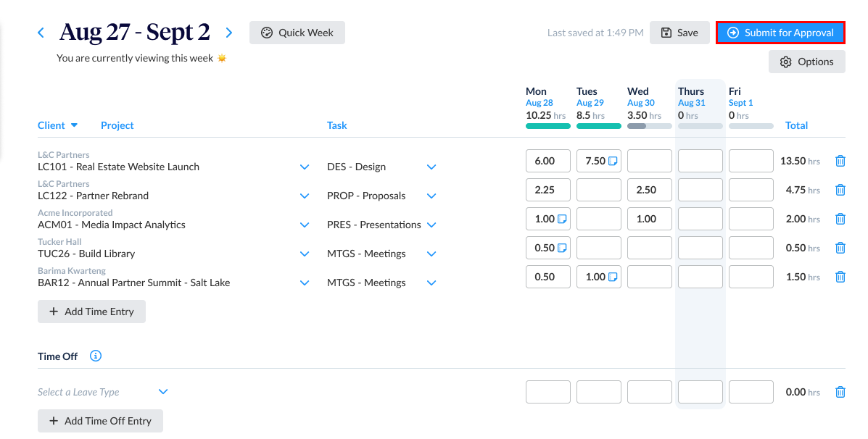Open note icon on LC101 Tuesday 7.50 entry
This screenshot has width=868, height=439.
click(613, 161)
